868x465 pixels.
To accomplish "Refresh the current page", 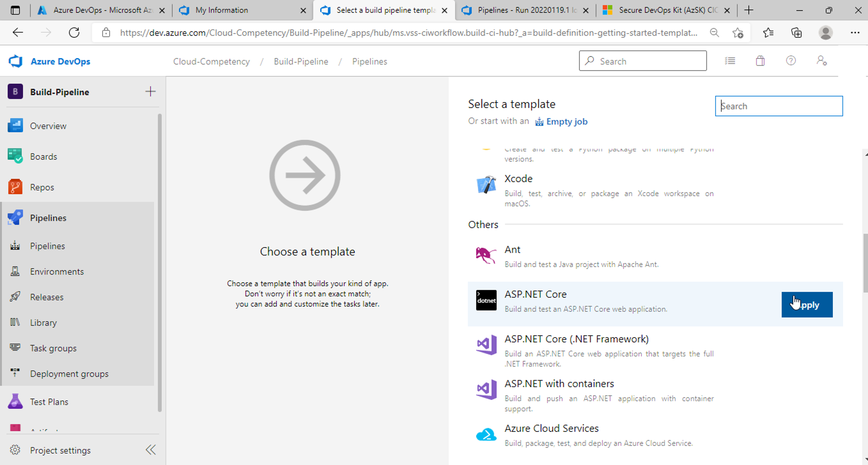I will tap(74, 33).
